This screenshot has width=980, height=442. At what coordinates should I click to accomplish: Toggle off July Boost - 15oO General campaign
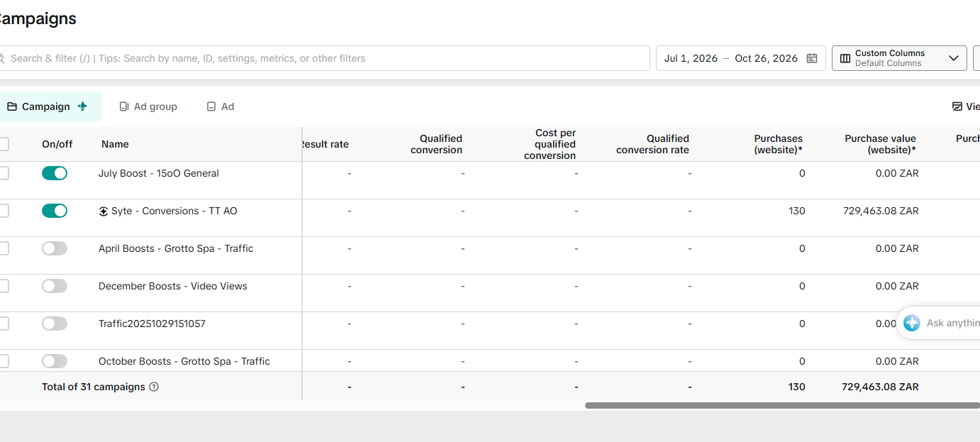point(55,173)
